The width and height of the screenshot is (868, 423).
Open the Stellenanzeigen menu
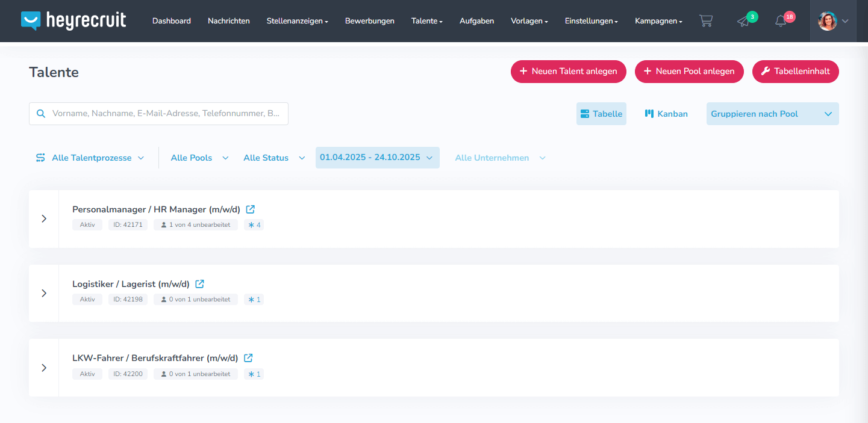297,21
